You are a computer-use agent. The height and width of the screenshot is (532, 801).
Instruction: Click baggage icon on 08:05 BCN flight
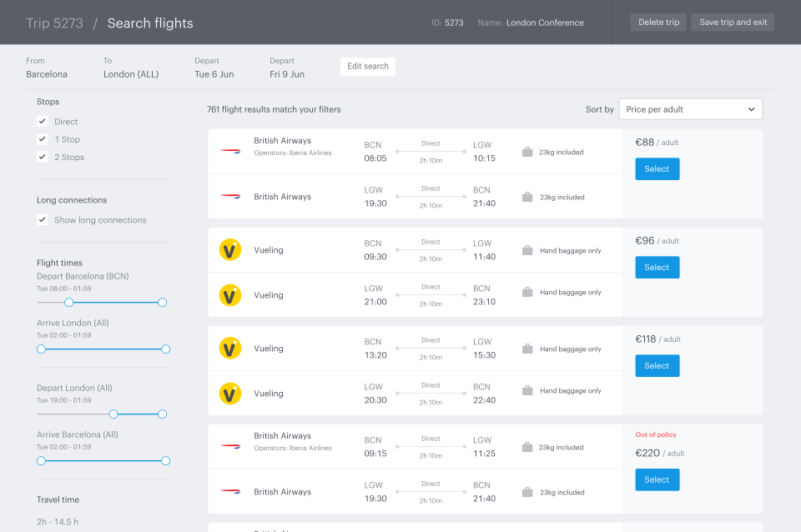527,152
